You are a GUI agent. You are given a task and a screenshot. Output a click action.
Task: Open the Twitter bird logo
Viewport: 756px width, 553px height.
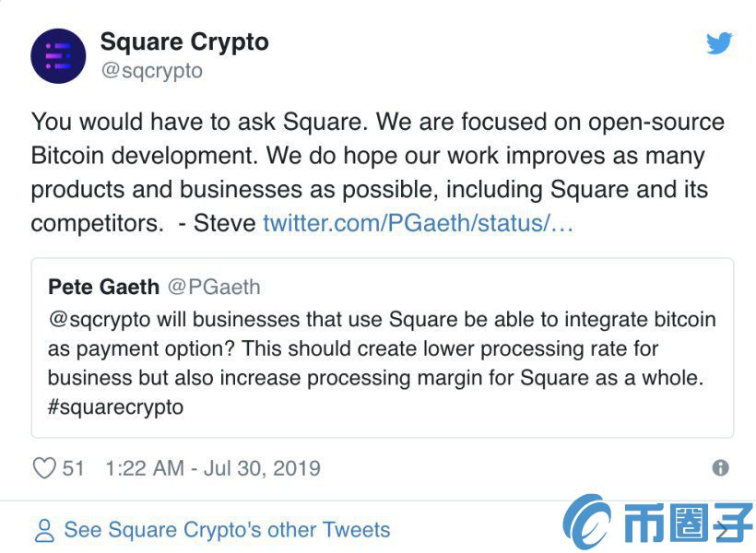tap(719, 43)
